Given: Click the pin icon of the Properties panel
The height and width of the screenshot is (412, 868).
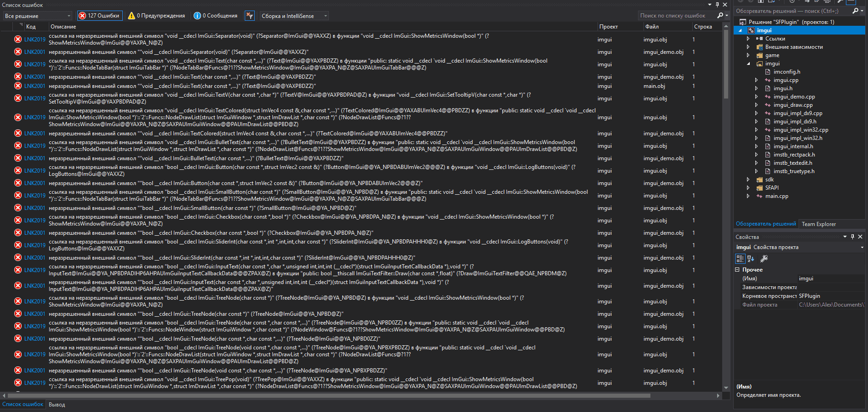Looking at the screenshot, I should point(852,237).
